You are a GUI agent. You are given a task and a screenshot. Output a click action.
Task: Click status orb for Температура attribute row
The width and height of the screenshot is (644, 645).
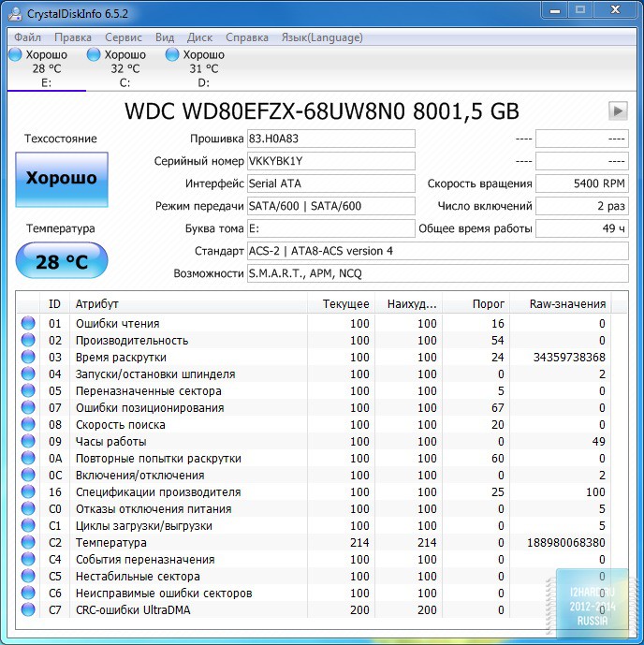coord(28,542)
